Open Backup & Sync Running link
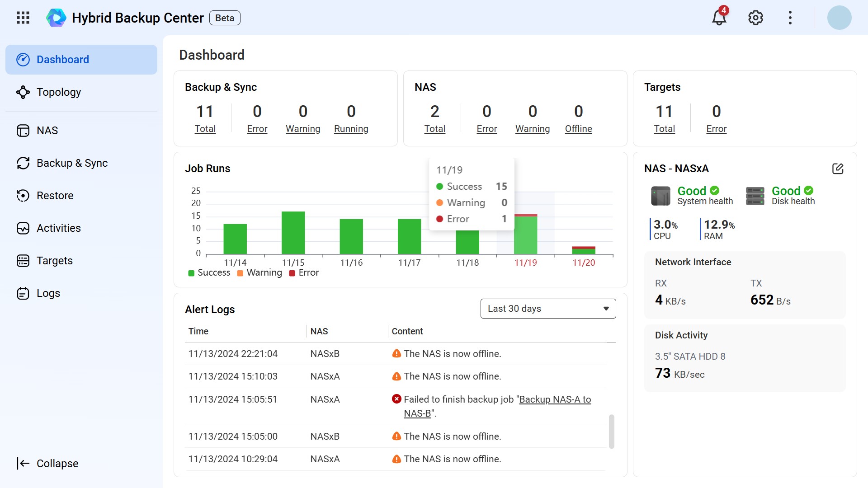The width and height of the screenshot is (868, 488). tap(351, 129)
